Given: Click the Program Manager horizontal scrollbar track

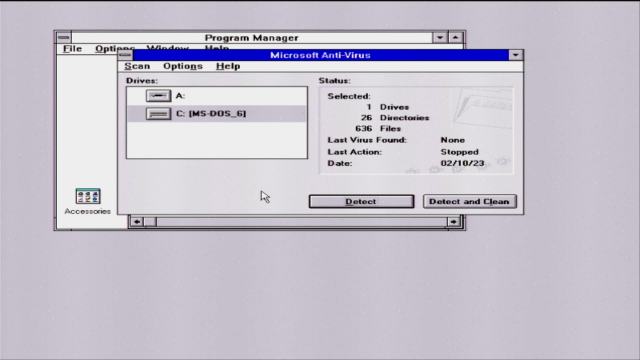Looking at the screenshot, I should [302, 222].
